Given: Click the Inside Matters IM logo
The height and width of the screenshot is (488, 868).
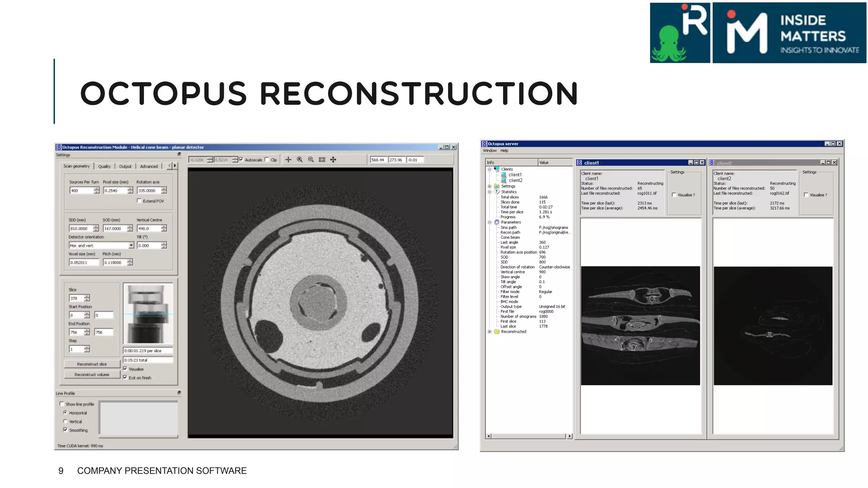Looking at the screenshot, I should tap(789, 33).
